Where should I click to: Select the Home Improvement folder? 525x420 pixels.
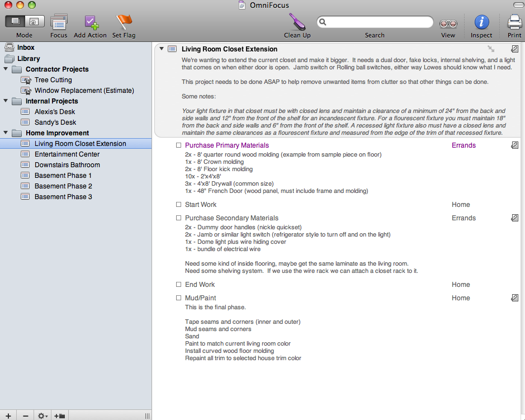pos(57,133)
